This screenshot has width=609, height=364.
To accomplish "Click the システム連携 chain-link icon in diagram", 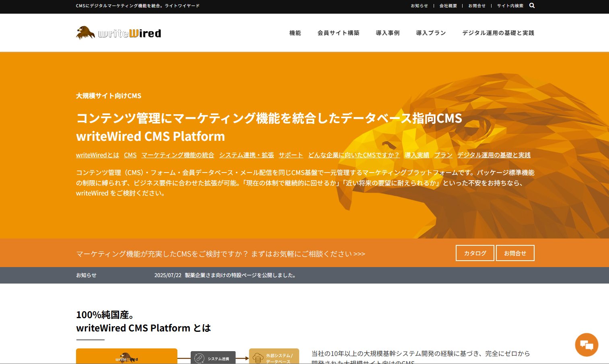I will [x=199, y=358].
